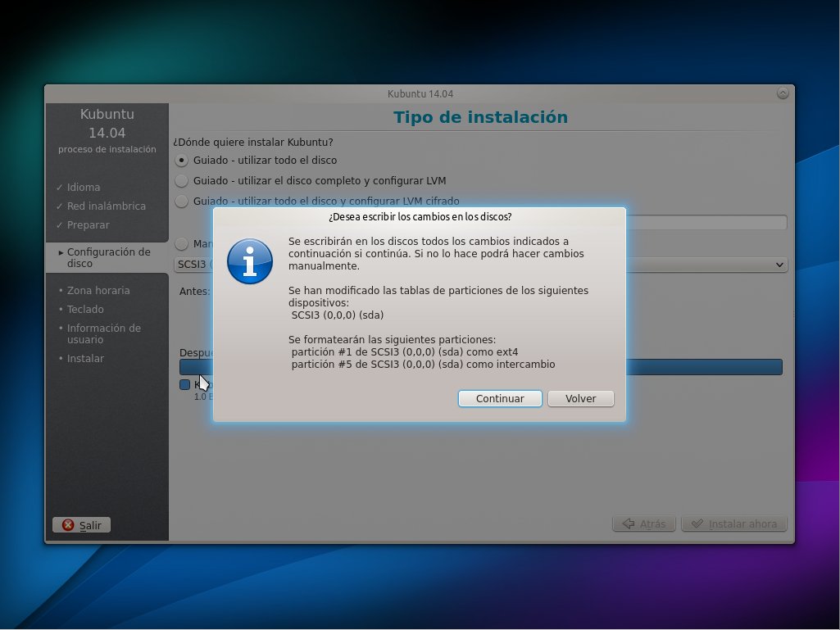Click the red X icon on Salir
Screen dimensions: 840x630
[x=68, y=525]
